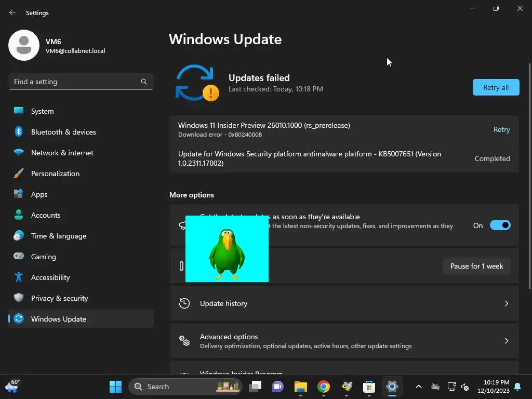Screen dimensions: 532x399
Task: Click the KB5007651 update entry
Action: [x=344, y=158]
